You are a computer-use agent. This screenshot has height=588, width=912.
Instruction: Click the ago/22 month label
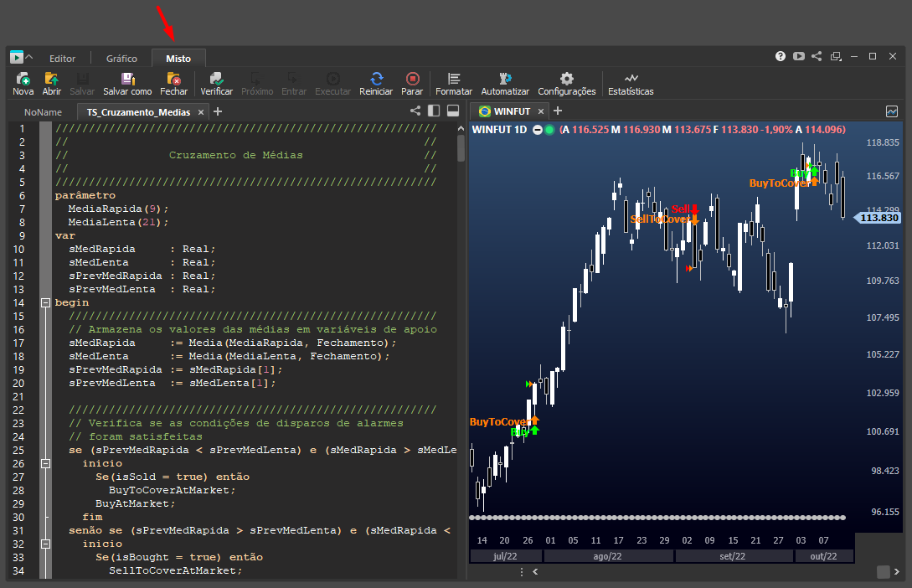tap(607, 556)
